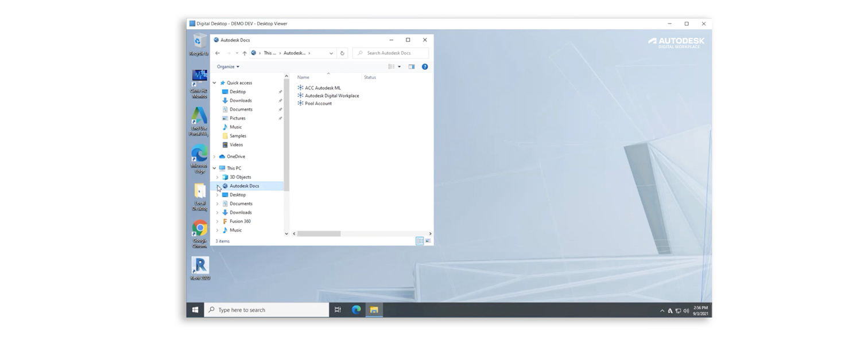Click the Help icon in Explorer toolbar
Viewport: 868px width, 356px height.
424,66
